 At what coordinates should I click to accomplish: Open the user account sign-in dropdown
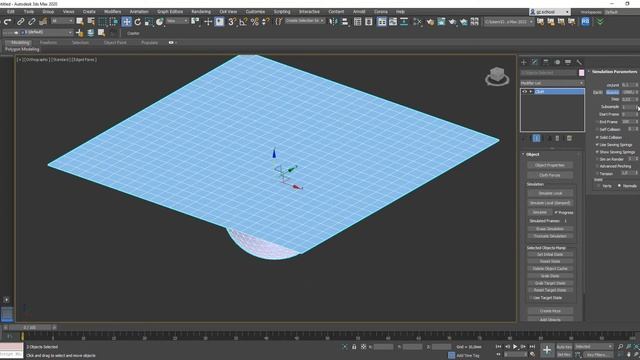tap(549, 12)
